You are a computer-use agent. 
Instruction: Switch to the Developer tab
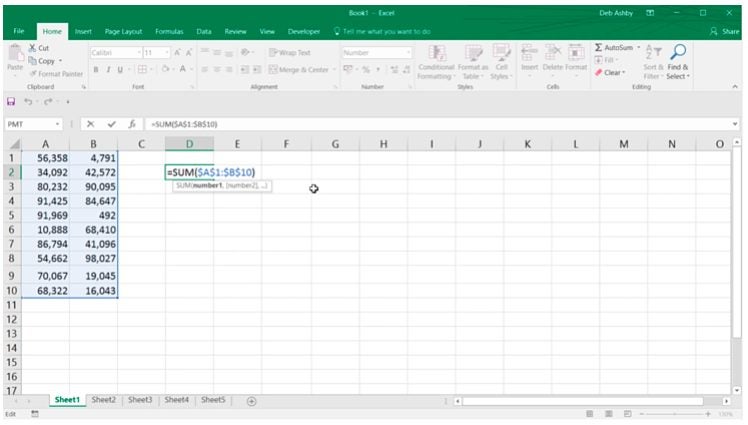[x=304, y=31]
